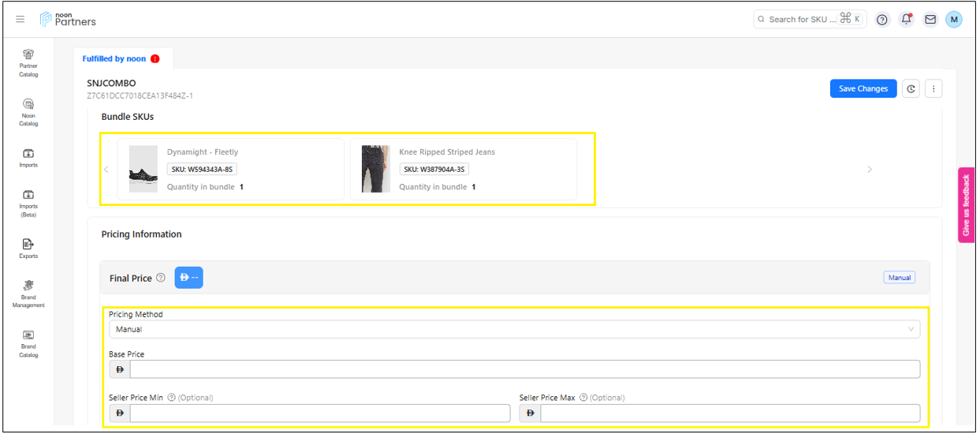Image resolution: width=980 pixels, height=434 pixels.
Task: Select the Dynamight - Fleetly shoe thumbnail
Action: pyautogui.click(x=143, y=169)
